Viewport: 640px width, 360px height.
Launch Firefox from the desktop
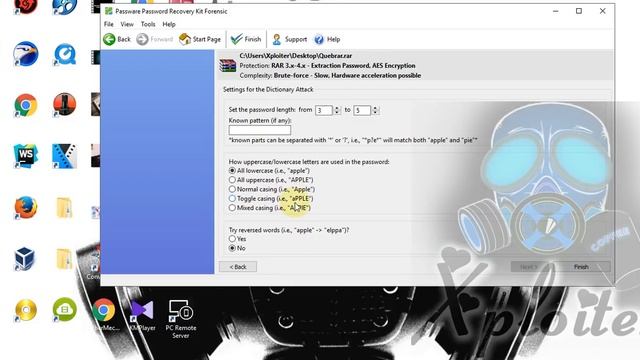coord(25,207)
